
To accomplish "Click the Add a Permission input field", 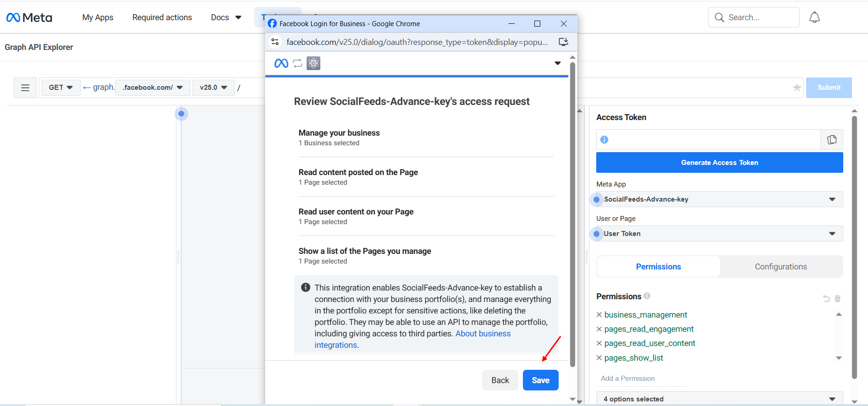I will pyautogui.click(x=642, y=379).
